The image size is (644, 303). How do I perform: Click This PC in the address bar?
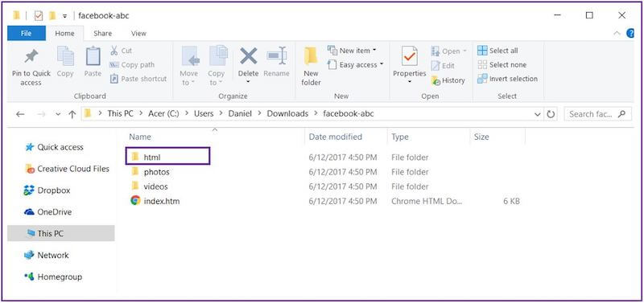pos(120,114)
